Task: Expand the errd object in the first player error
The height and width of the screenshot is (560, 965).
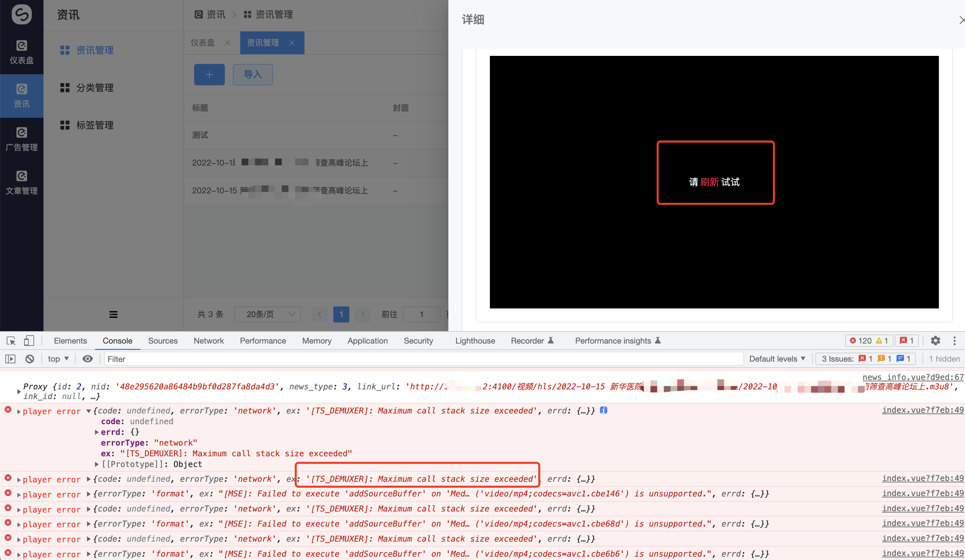Action: point(96,432)
